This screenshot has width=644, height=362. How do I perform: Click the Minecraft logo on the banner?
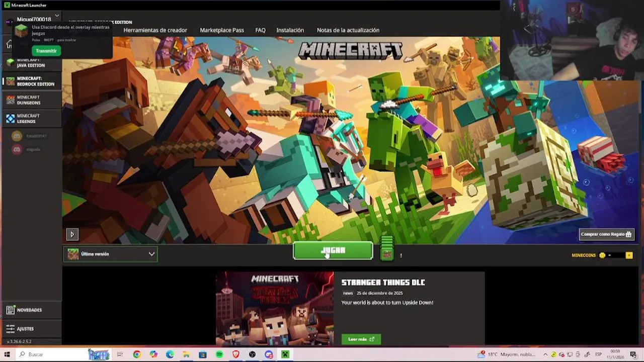tap(351, 51)
